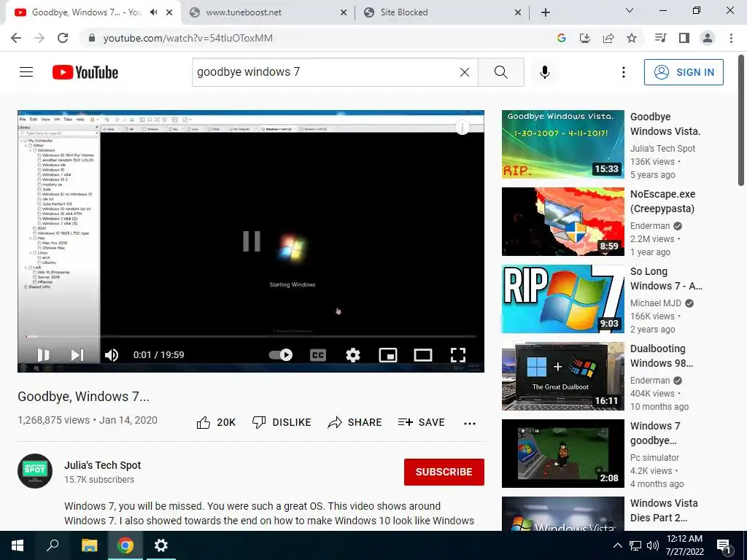The height and width of the screenshot is (560, 747).
Task: Submit search with the magnifier button
Action: click(x=500, y=72)
